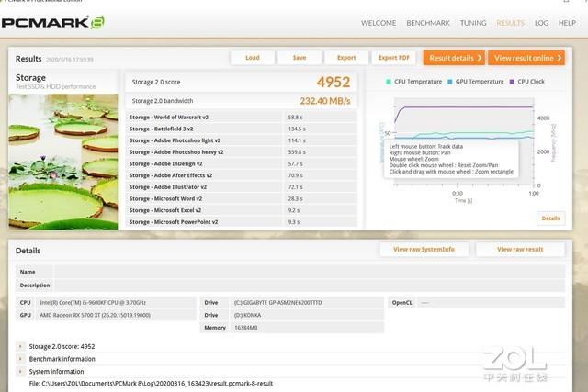Open the Log tab
588x392 pixels.
[541, 22]
